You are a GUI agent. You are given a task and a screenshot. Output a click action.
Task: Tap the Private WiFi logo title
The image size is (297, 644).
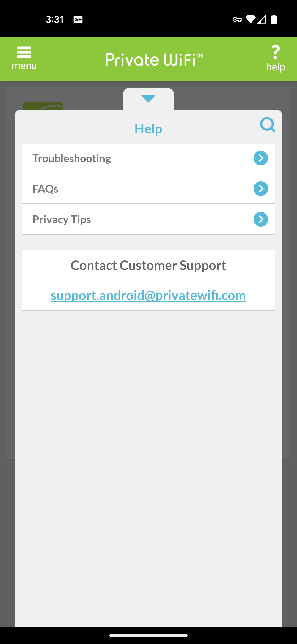pos(154,59)
